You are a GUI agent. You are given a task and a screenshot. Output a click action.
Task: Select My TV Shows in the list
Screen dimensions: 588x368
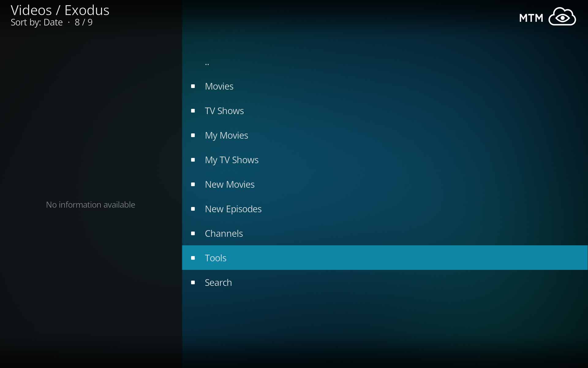click(385, 160)
